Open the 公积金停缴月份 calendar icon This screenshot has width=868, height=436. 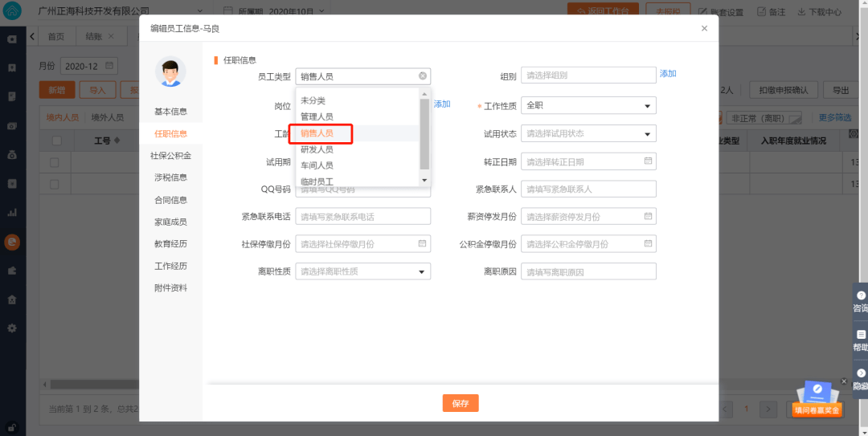pos(648,243)
